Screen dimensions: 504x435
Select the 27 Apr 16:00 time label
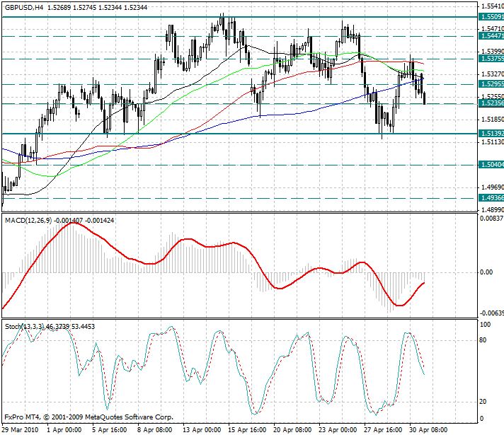click(383, 430)
